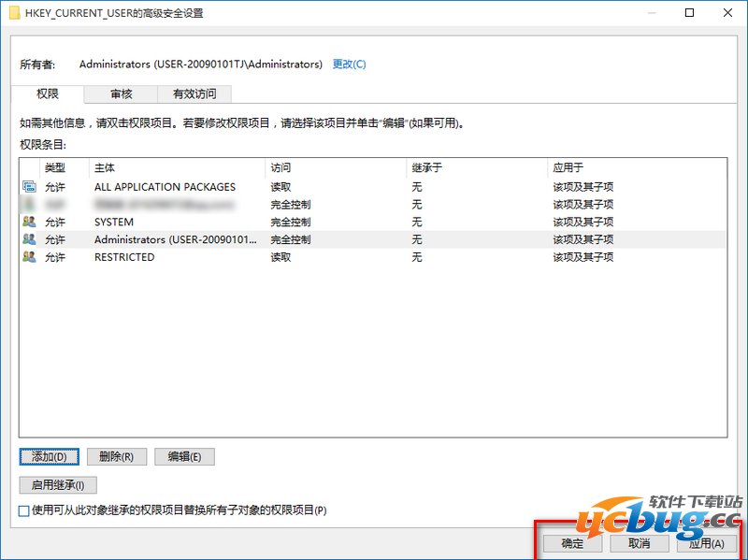Click 启用继承(I) button
748x560 pixels.
[58, 485]
